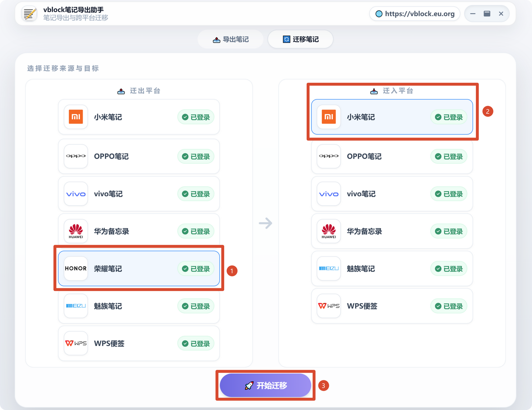This screenshot has width=532, height=410.
Task: Click the Meizu logo in the source list
Action: tap(76, 306)
